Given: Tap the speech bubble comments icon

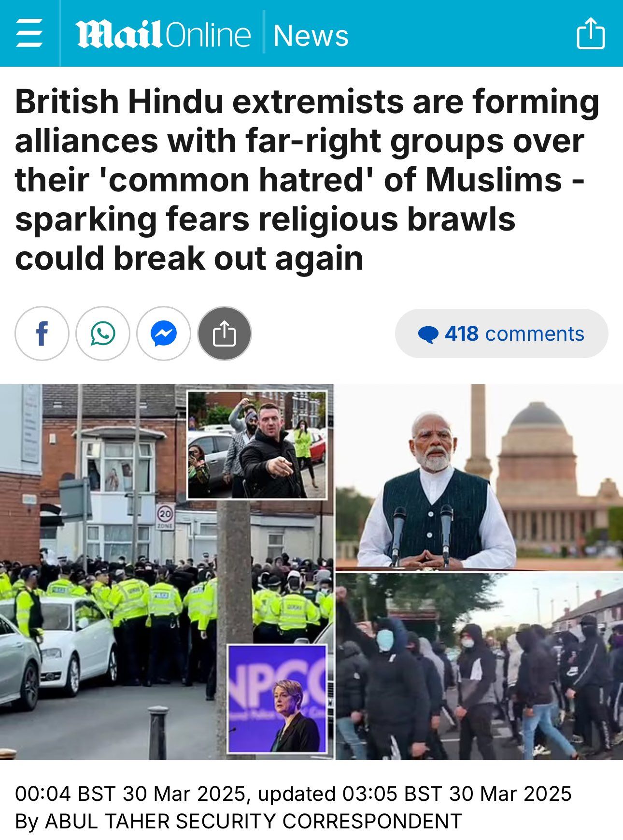Looking at the screenshot, I should coord(428,334).
